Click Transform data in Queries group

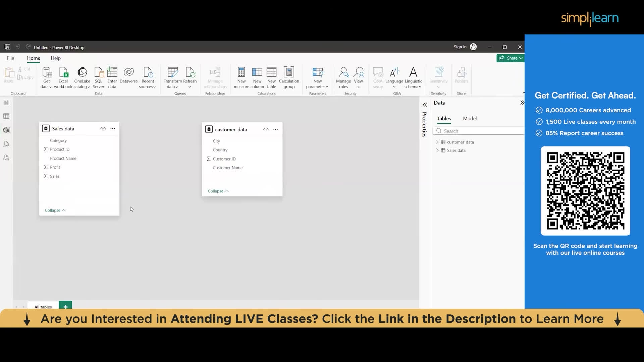pos(172,78)
